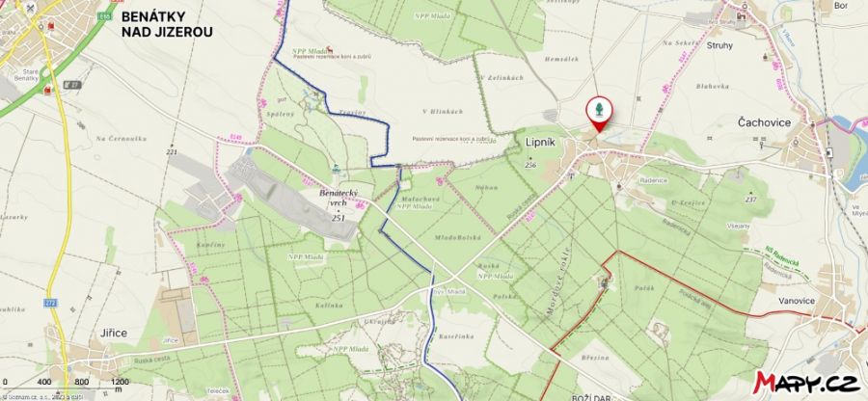Click the Benátky nad Jizerou title label
The image size is (868, 401).
tap(167, 24)
